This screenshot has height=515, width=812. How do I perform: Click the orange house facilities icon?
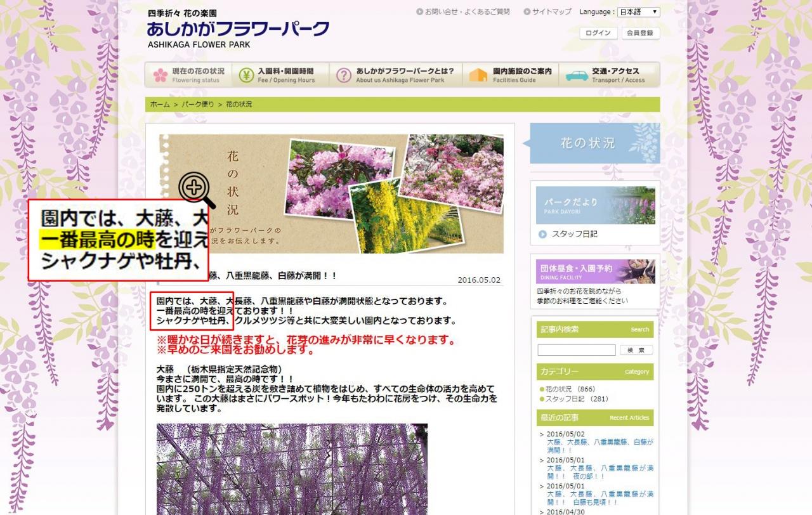pyautogui.click(x=478, y=75)
